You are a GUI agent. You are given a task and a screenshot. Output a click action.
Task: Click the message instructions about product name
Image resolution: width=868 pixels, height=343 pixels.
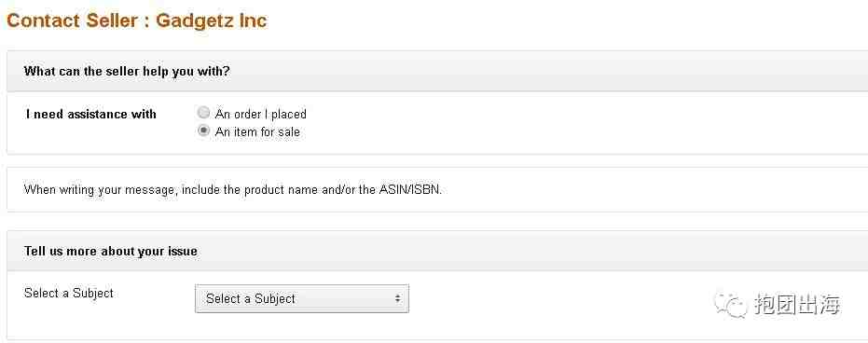(232, 190)
